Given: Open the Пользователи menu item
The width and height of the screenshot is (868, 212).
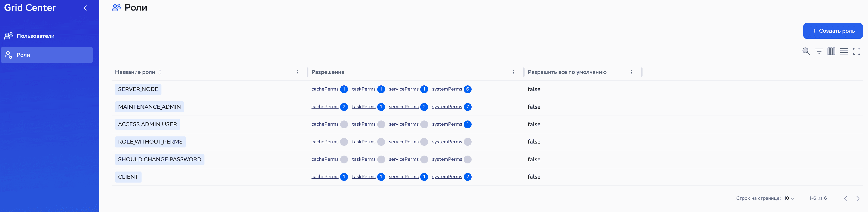Looking at the screenshot, I should (35, 36).
